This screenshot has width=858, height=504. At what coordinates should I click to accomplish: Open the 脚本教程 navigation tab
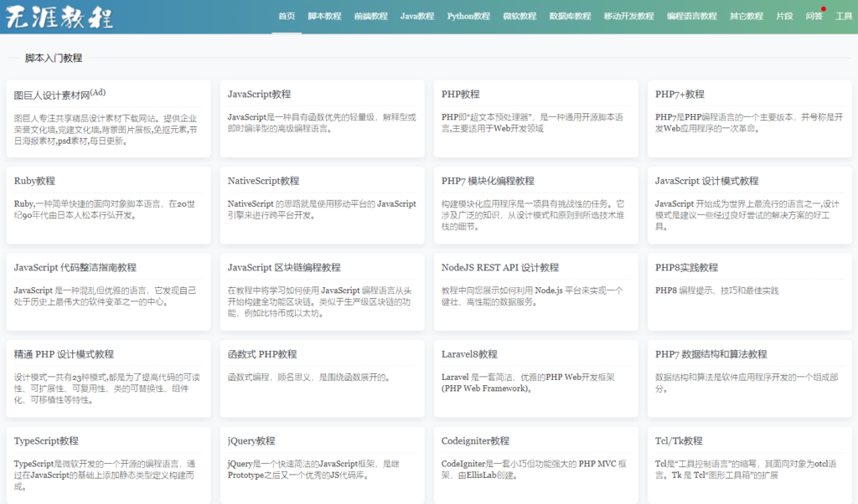coord(325,15)
